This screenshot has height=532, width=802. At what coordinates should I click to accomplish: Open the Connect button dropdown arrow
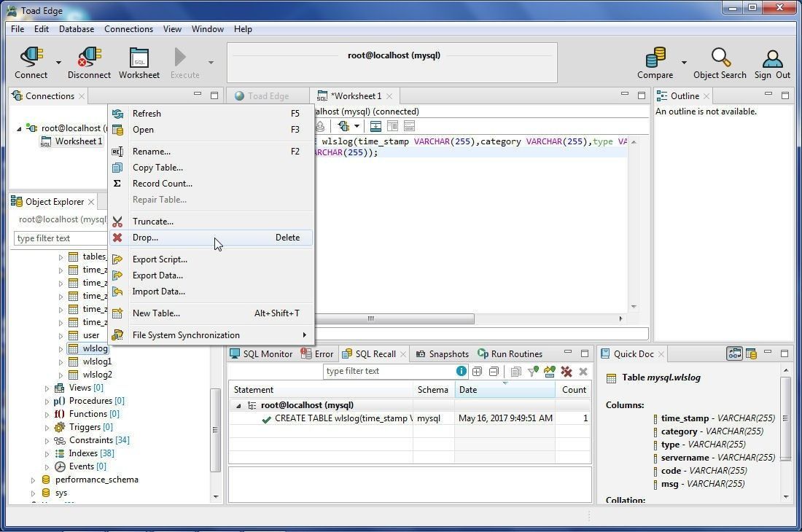(58, 63)
